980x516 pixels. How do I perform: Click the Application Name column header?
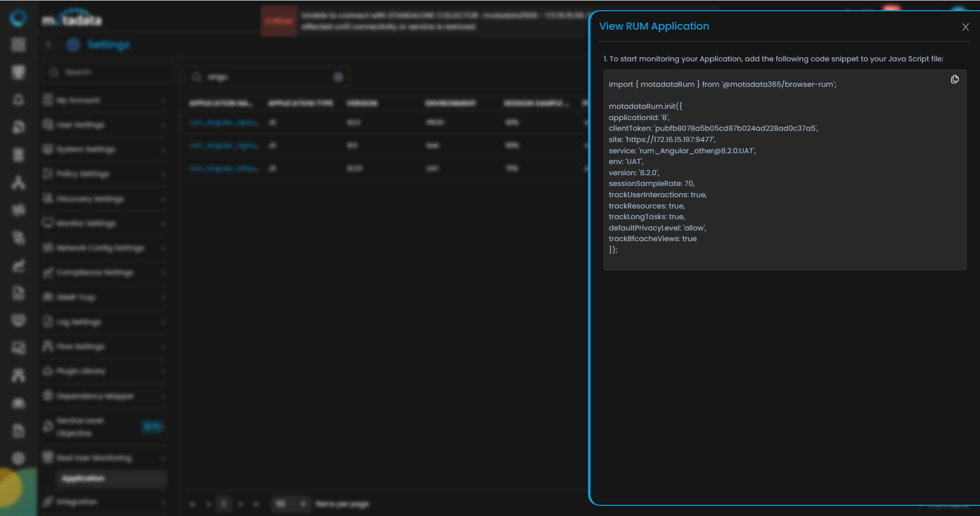[220, 104]
